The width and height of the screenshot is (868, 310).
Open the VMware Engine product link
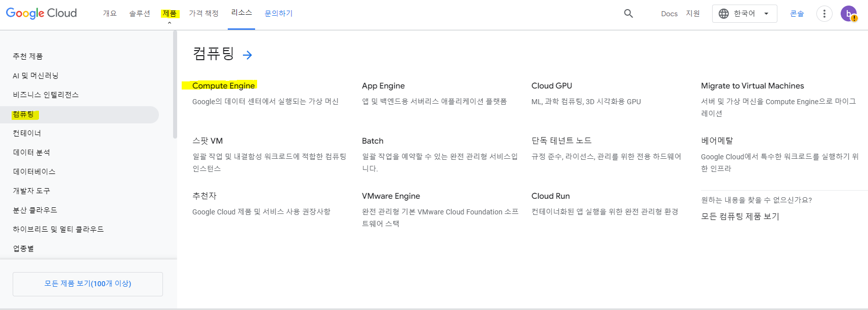click(391, 196)
